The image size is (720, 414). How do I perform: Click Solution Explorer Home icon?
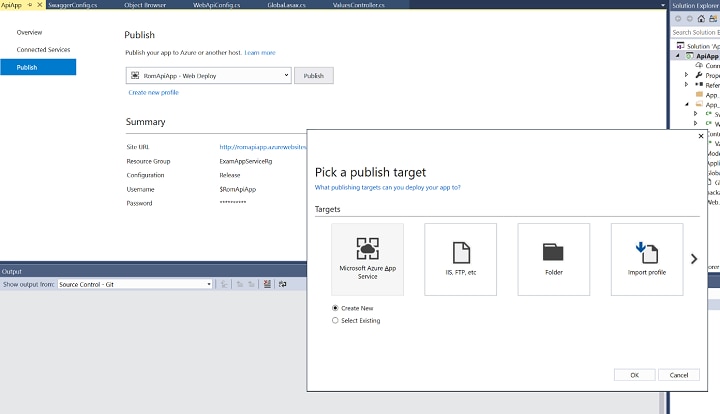coord(701,19)
